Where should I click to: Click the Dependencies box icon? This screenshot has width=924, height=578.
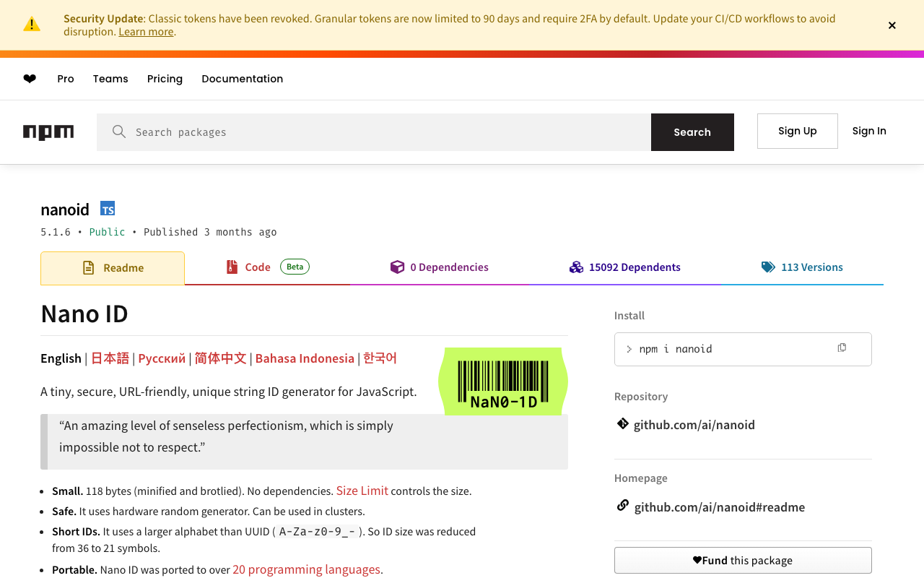pos(397,267)
